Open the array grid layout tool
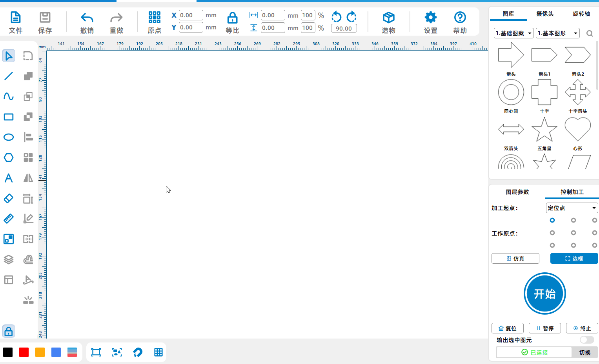This screenshot has width=599, height=364. [x=28, y=158]
